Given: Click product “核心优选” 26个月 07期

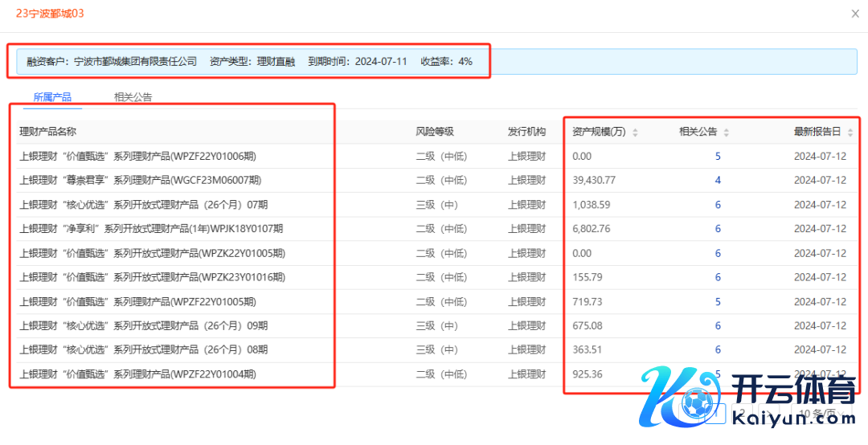Looking at the screenshot, I should click(143, 205).
